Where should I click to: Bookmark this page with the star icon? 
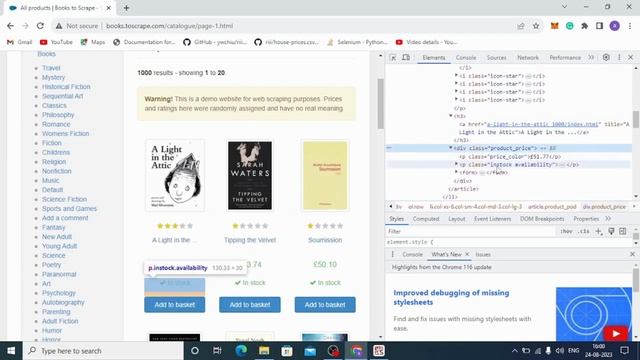click(x=536, y=26)
